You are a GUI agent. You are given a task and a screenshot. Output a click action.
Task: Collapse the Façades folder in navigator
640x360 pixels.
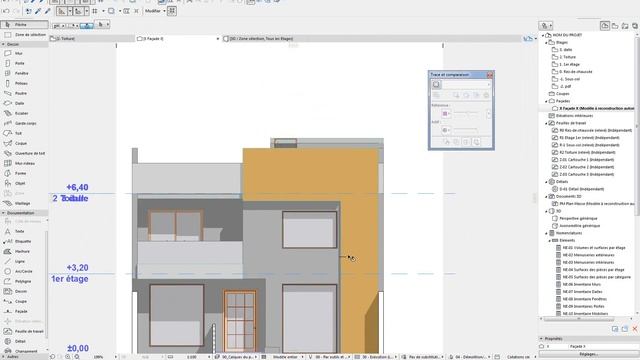(547, 101)
